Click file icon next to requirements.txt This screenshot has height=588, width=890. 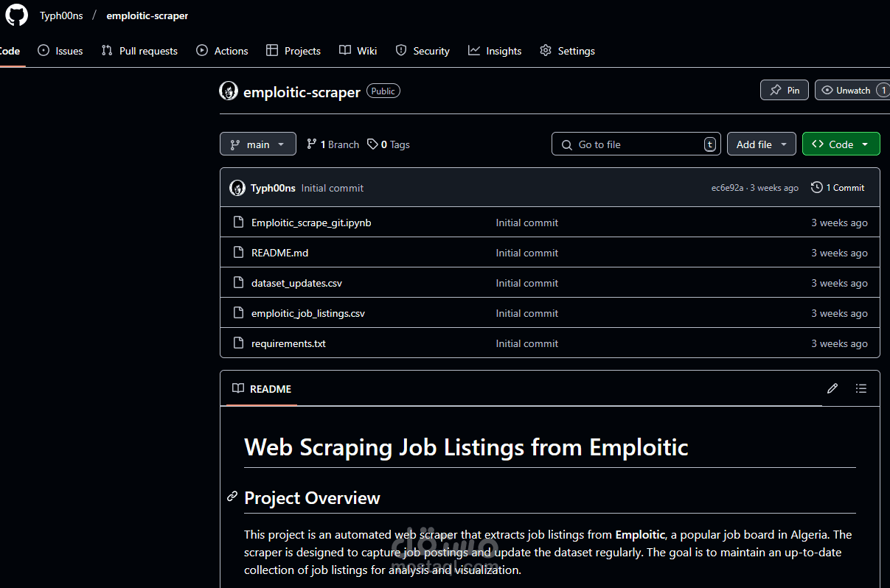click(238, 343)
